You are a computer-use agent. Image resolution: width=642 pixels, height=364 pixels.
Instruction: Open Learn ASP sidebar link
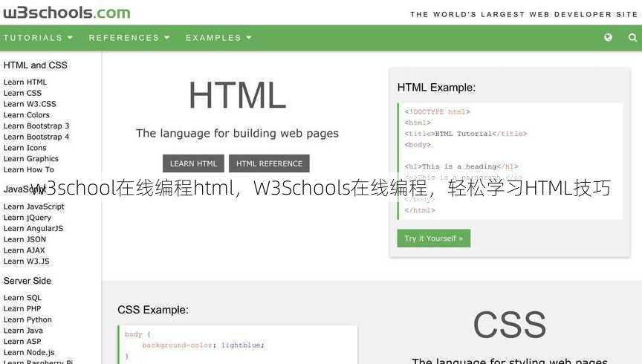click(22, 342)
